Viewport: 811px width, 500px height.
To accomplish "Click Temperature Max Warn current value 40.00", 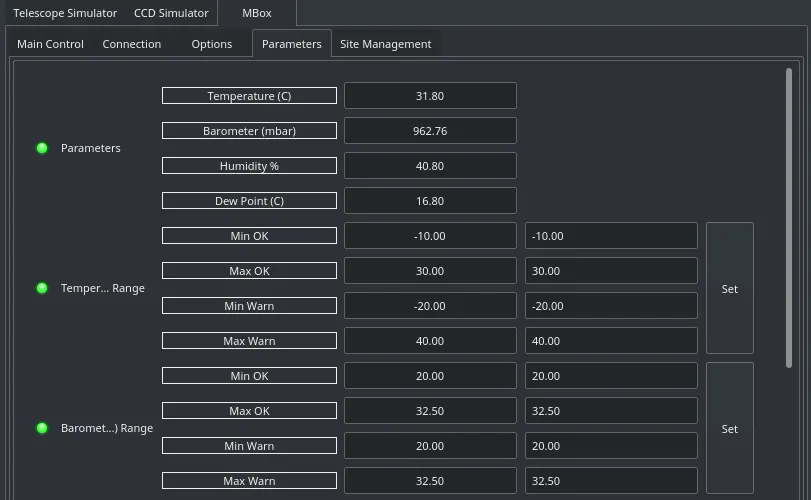I will (x=430, y=341).
